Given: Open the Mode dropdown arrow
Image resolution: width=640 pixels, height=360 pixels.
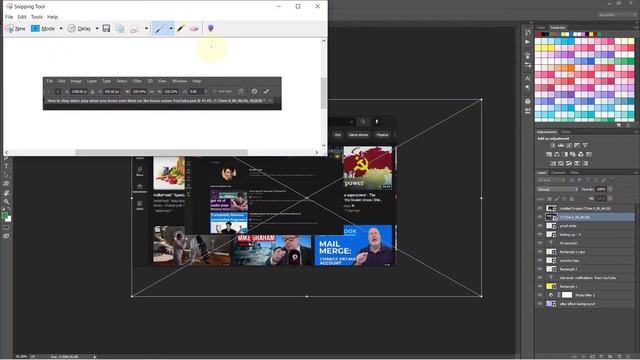Looking at the screenshot, I should click(61, 29).
